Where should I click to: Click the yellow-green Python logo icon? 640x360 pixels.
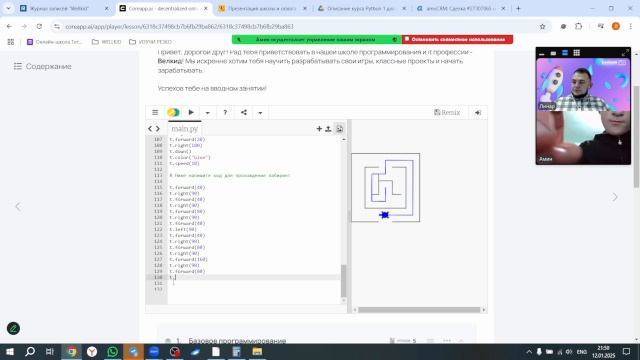[173, 112]
